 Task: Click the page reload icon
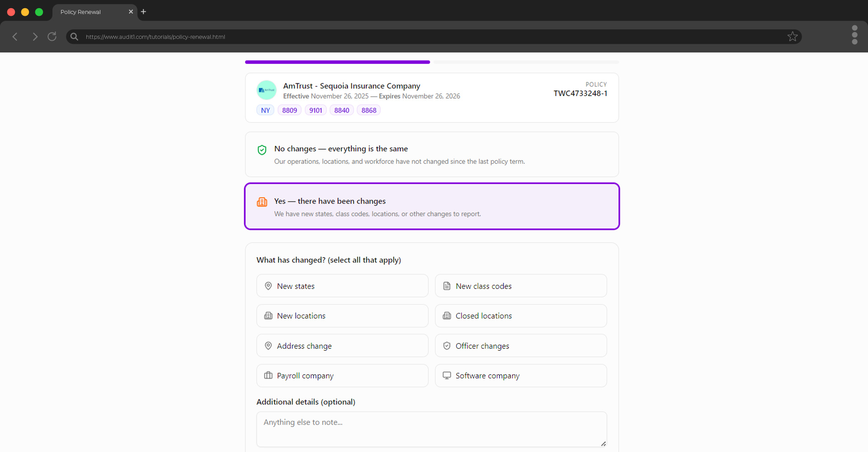coord(52,37)
